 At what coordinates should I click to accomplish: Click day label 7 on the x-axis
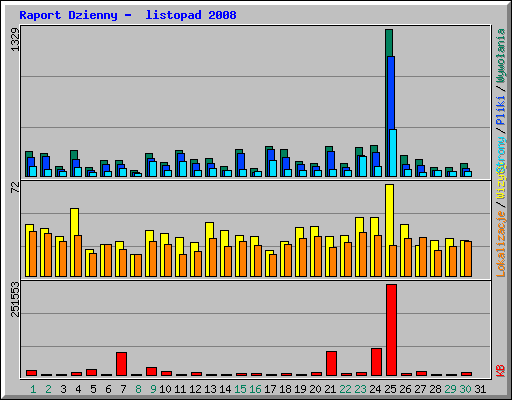[x=123, y=389]
